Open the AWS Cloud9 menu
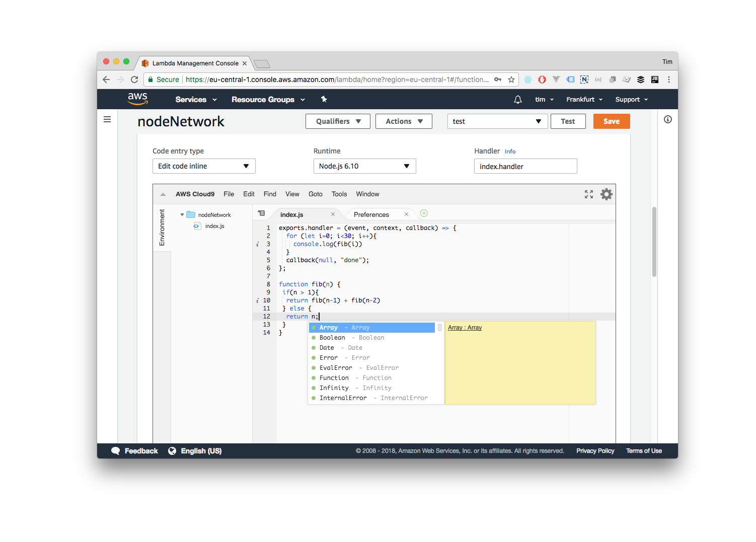 click(195, 194)
